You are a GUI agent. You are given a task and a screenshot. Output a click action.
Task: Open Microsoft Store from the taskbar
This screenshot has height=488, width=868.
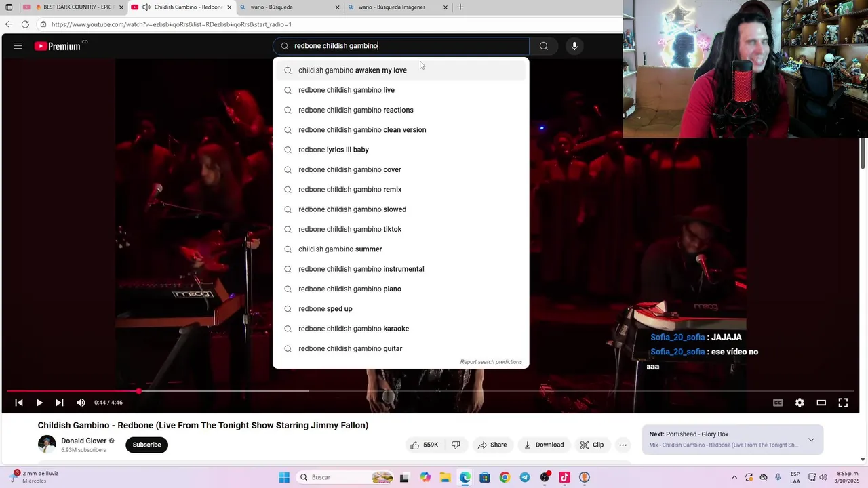[485, 477]
